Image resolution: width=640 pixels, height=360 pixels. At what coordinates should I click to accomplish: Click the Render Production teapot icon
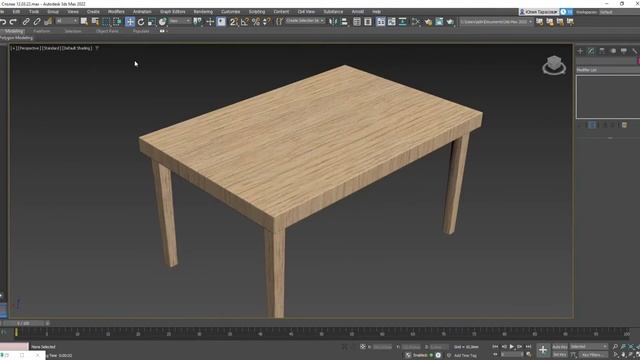(450, 22)
